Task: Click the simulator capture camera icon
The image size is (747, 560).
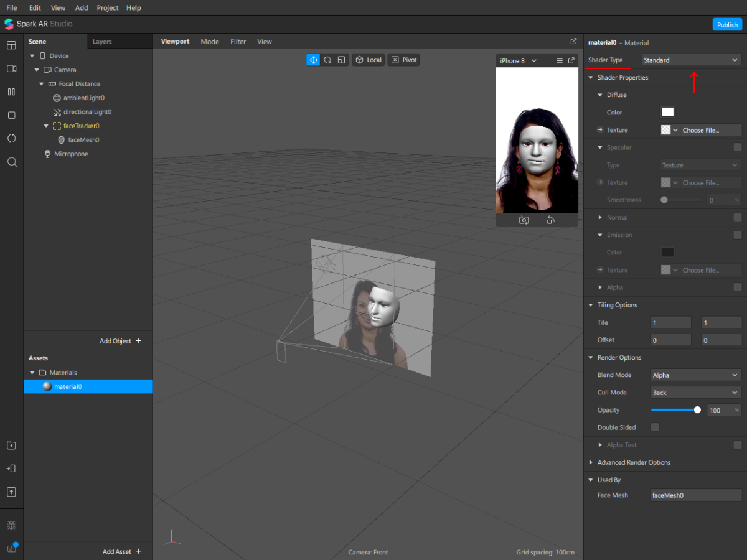Action: pyautogui.click(x=524, y=220)
